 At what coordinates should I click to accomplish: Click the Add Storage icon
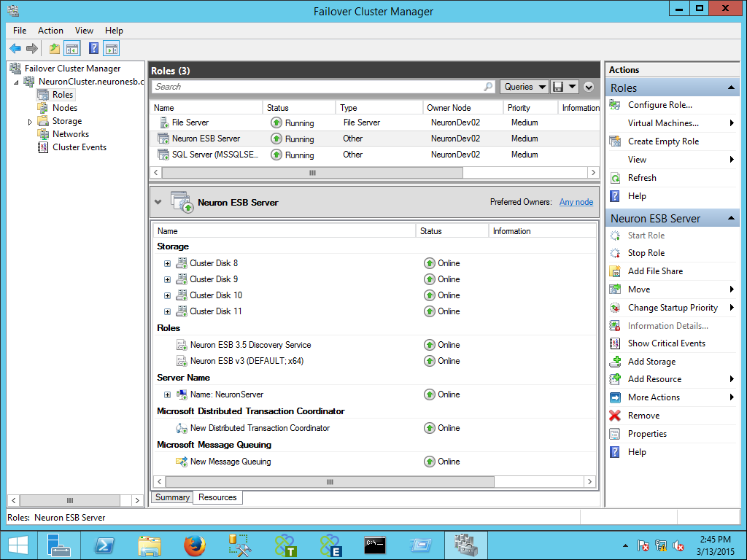click(615, 362)
